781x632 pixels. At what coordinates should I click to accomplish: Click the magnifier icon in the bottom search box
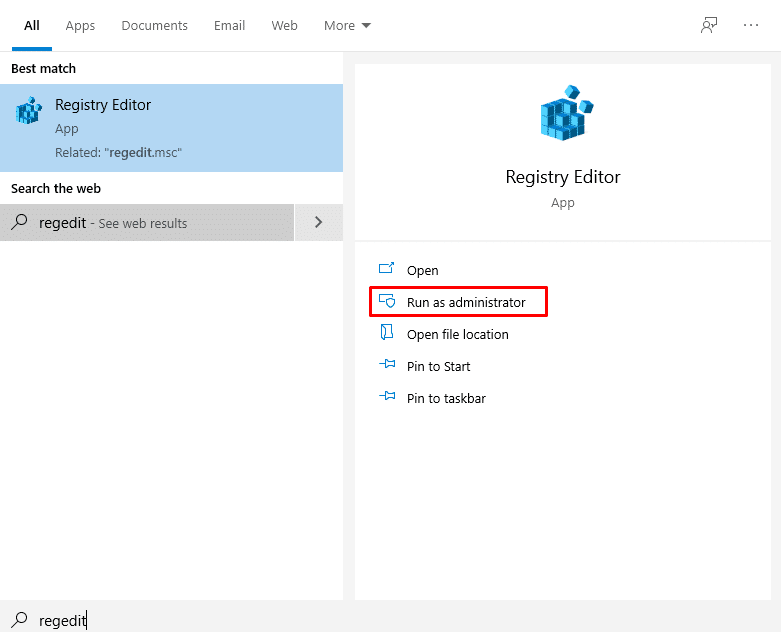click(x=19, y=620)
